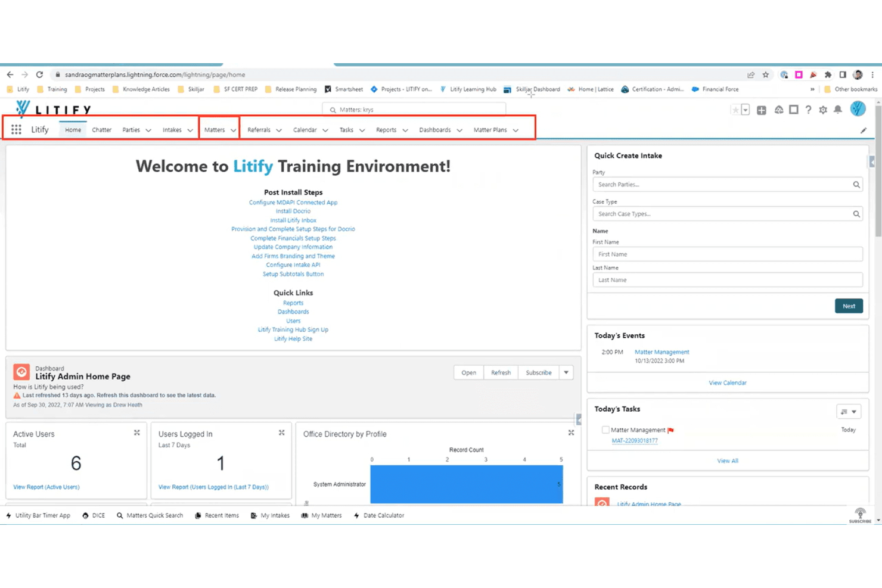Open Matters Quick Search utility

150,515
